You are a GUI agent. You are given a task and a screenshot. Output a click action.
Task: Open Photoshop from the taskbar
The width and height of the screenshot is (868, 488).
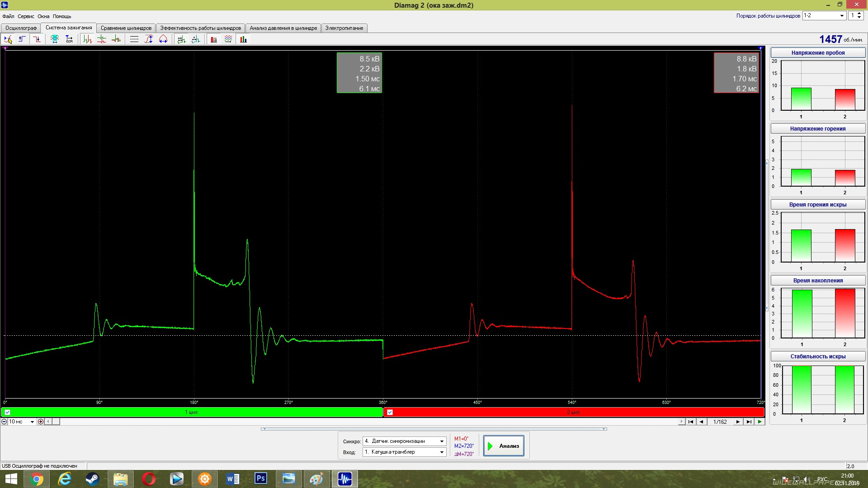coord(261,479)
